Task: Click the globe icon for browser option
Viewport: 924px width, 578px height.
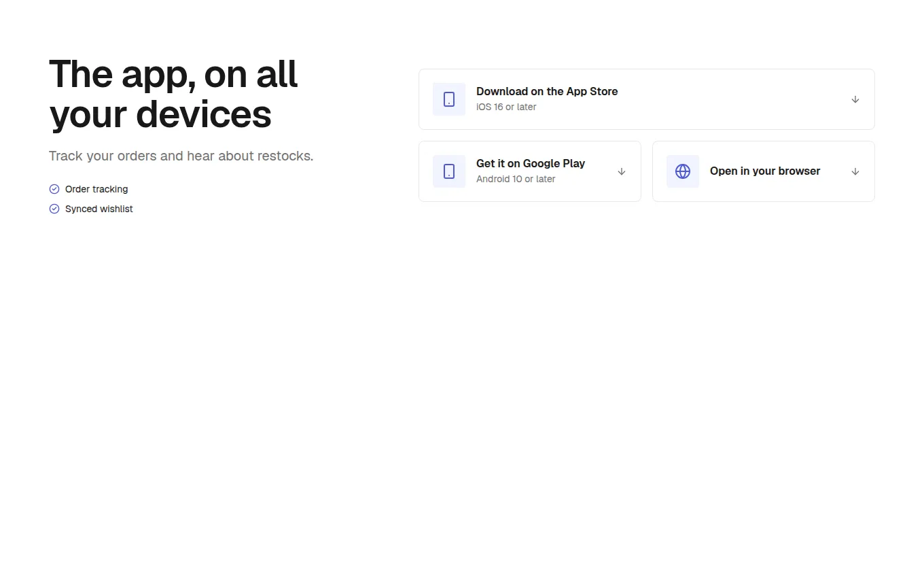Action: click(683, 171)
